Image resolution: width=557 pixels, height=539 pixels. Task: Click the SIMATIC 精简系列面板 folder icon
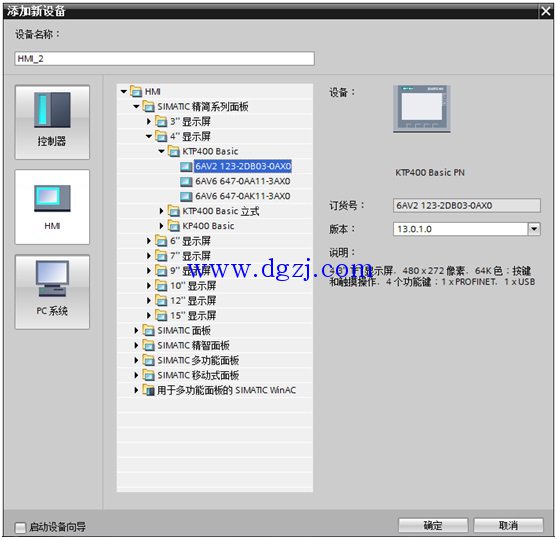[x=148, y=106]
